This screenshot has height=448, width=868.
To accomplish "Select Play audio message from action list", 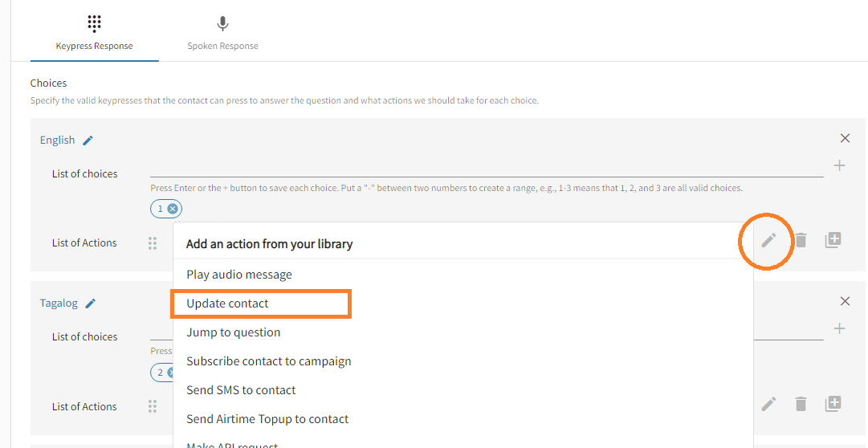I will 239,275.
